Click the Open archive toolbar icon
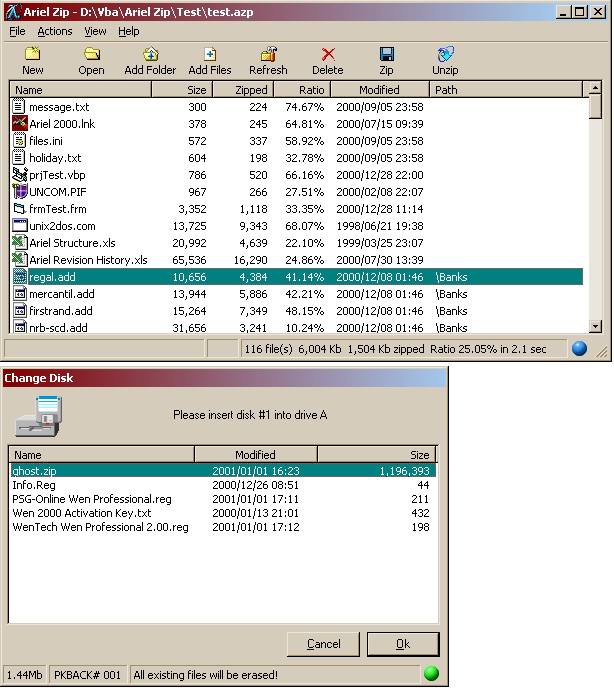614x688 pixels. tap(91, 55)
